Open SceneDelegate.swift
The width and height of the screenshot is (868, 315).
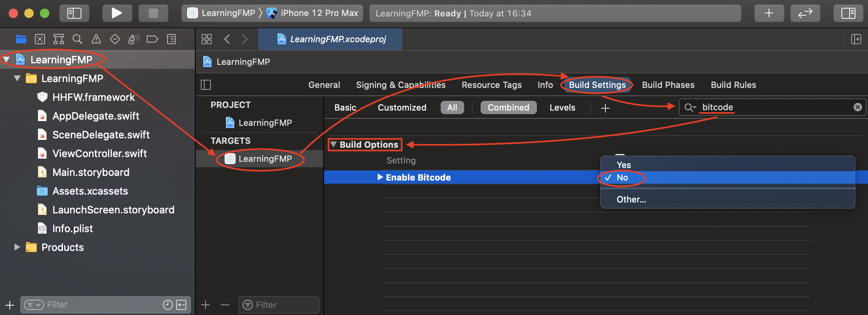(101, 134)
